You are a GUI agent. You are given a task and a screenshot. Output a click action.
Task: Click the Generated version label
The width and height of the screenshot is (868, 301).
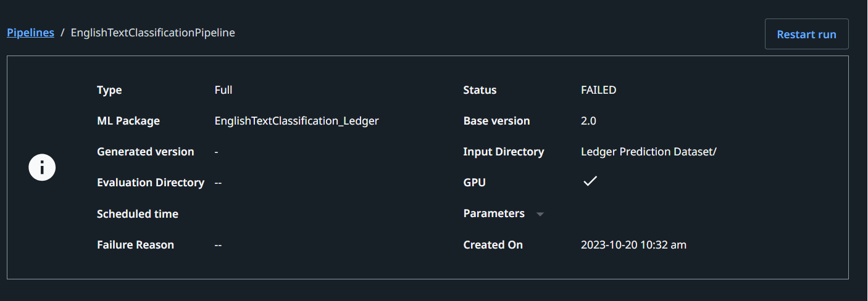[146, 152]
